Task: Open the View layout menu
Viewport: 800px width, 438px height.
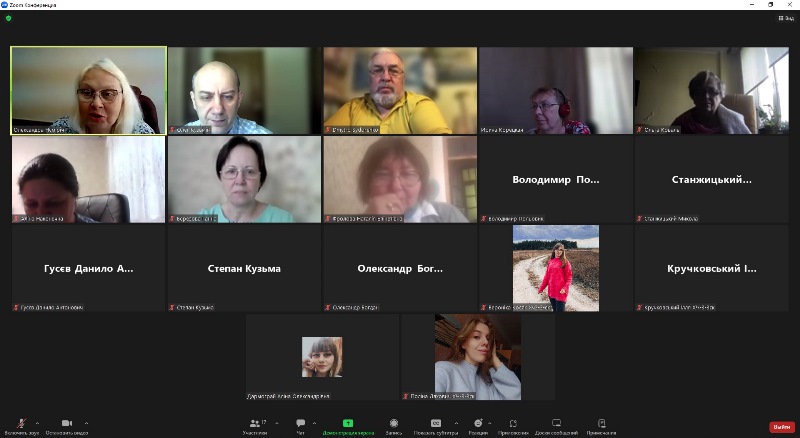Action: click(786, 18)
